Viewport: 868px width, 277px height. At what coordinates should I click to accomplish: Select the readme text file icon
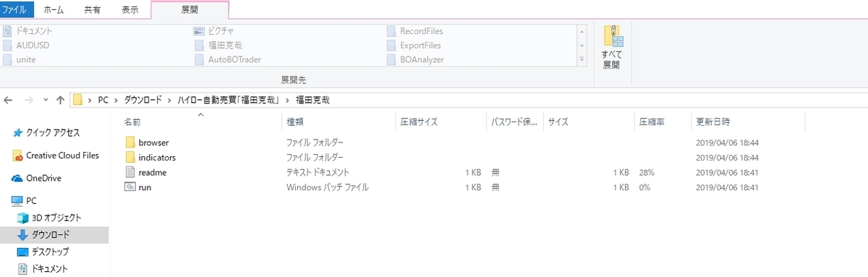[130, 172]
